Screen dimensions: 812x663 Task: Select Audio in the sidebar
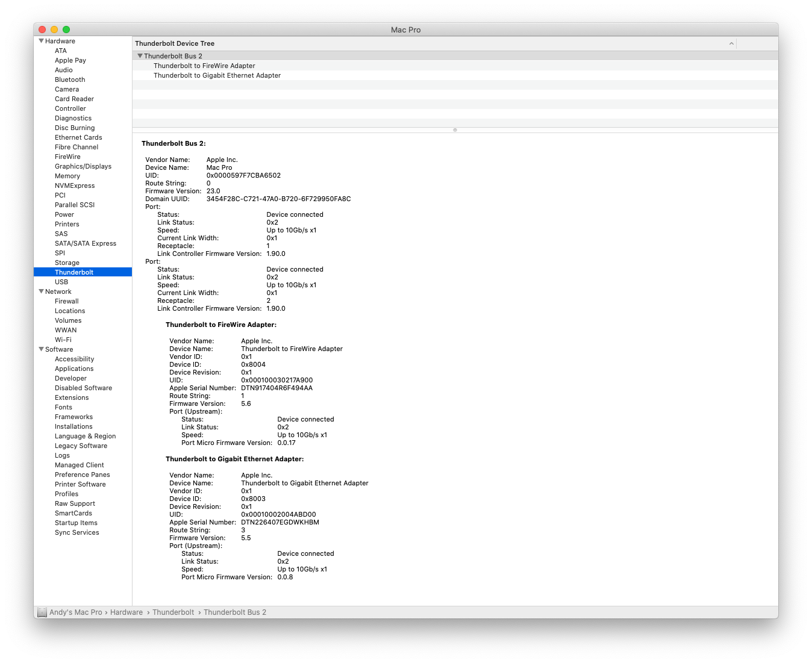click(x=64, y=70)
